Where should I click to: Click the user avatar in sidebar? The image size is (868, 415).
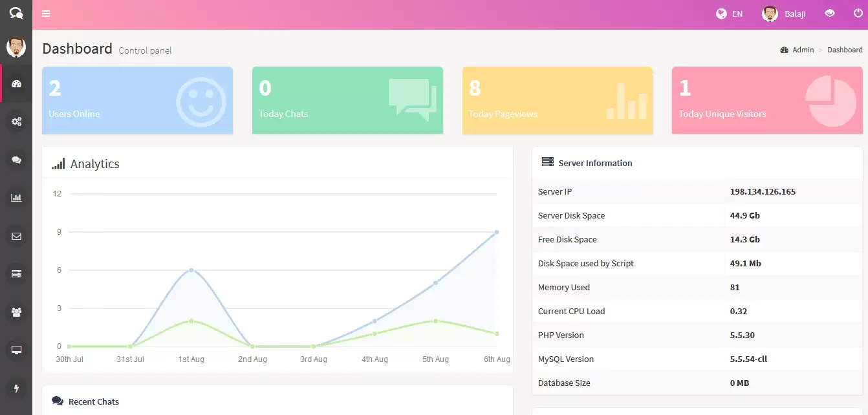16,47
